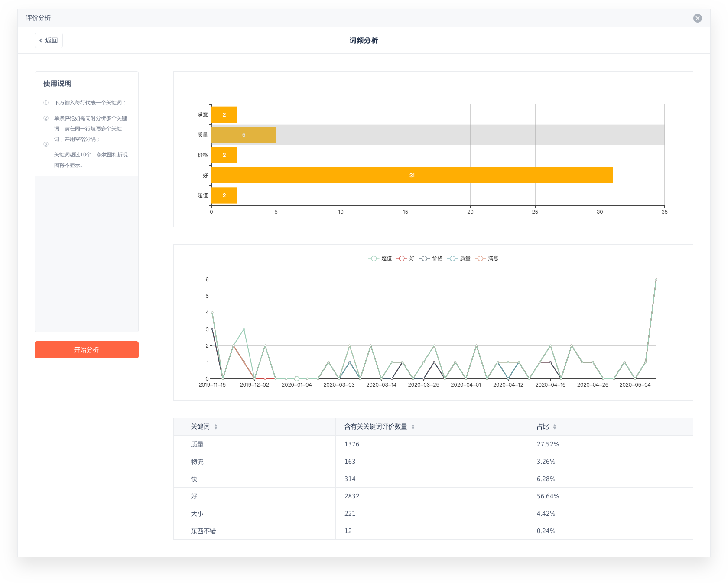Click the percentage 3.26%
728x583 pixels.
point(546,462)
